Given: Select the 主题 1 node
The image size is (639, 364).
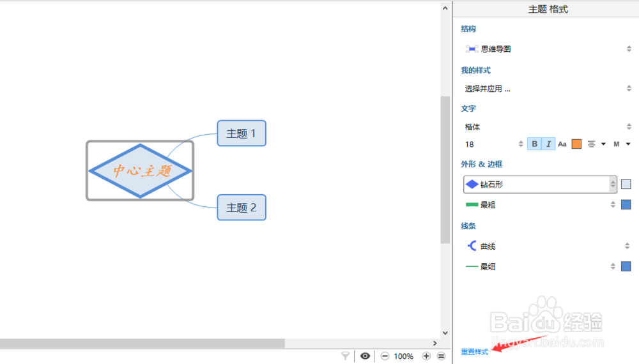Looking at the screenshot, I should click(242, 133).
